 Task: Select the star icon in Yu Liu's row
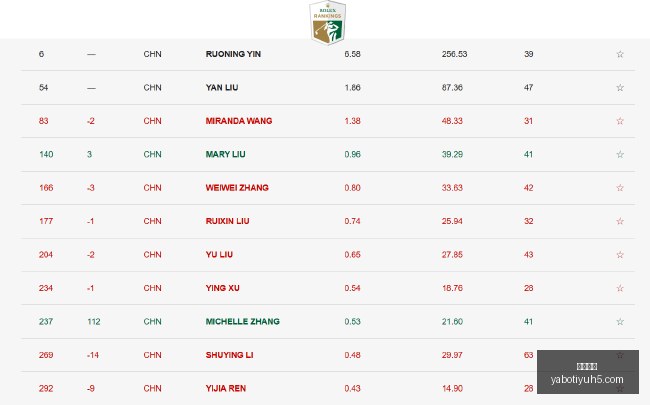click(620, 255)
